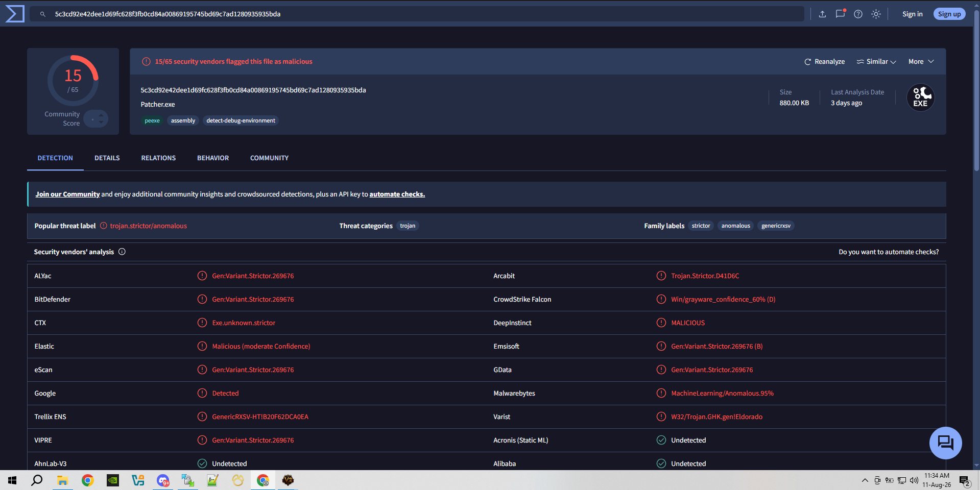Screen dimensions: 980x490
Task: Click the Trojan.Strictor.D41D6C detection text
Action: point(705,276)
